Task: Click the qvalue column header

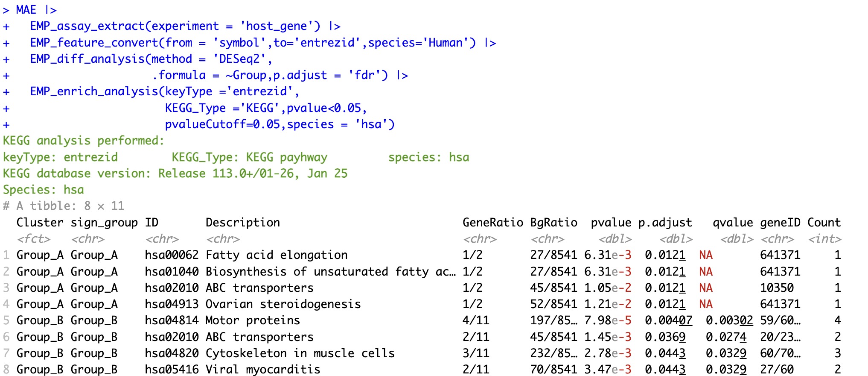Action: point(732,223)
